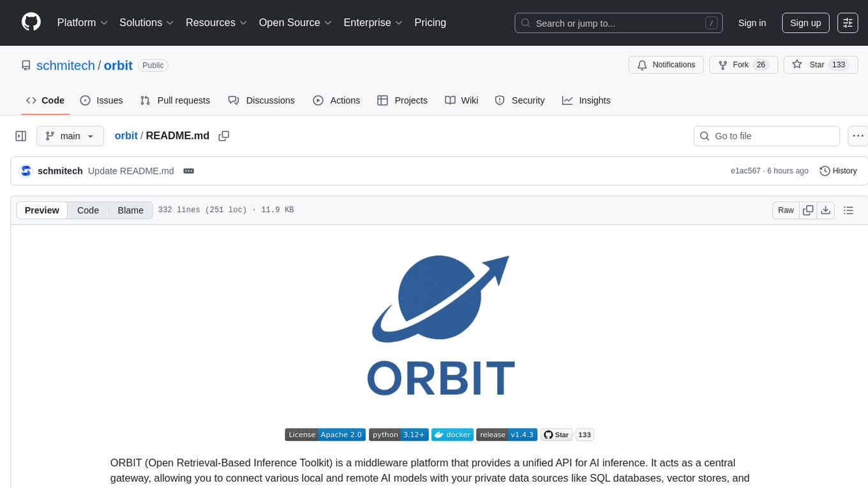Open the Update README.md commit message
The width and height of the screenshot is (868, 488).
[131, 171]
